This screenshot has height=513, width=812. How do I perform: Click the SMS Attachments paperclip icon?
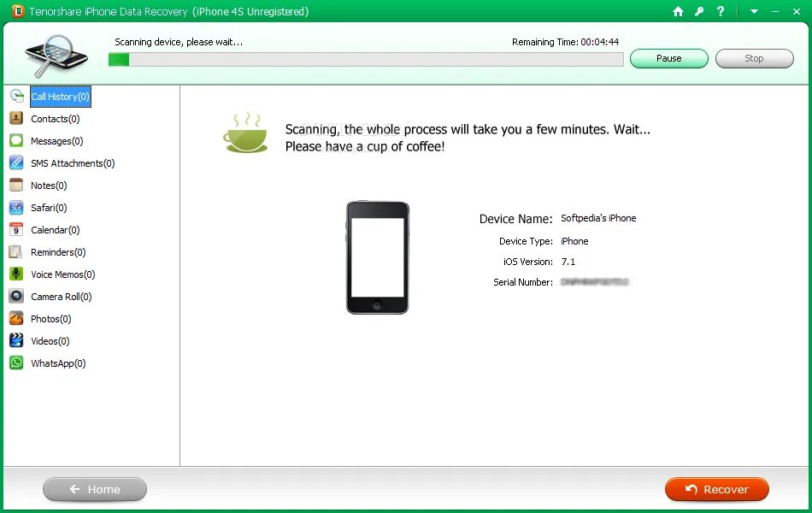(x=16, y=162)
